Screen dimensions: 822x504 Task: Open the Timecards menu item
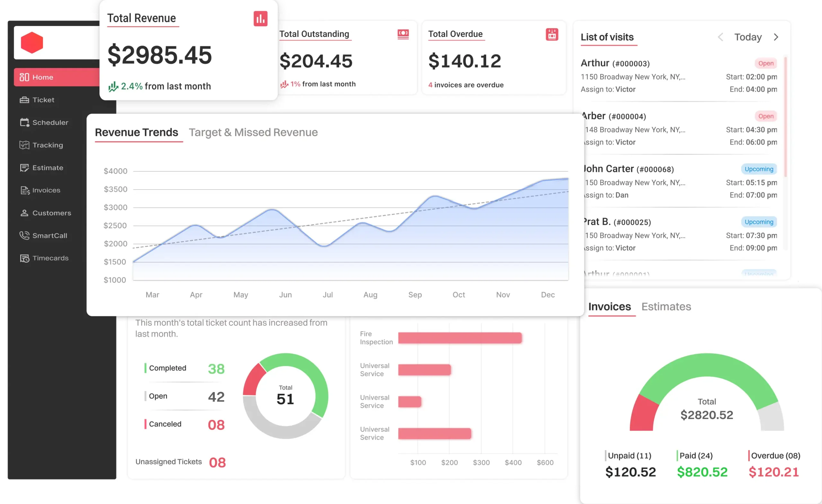click(50, 258)
